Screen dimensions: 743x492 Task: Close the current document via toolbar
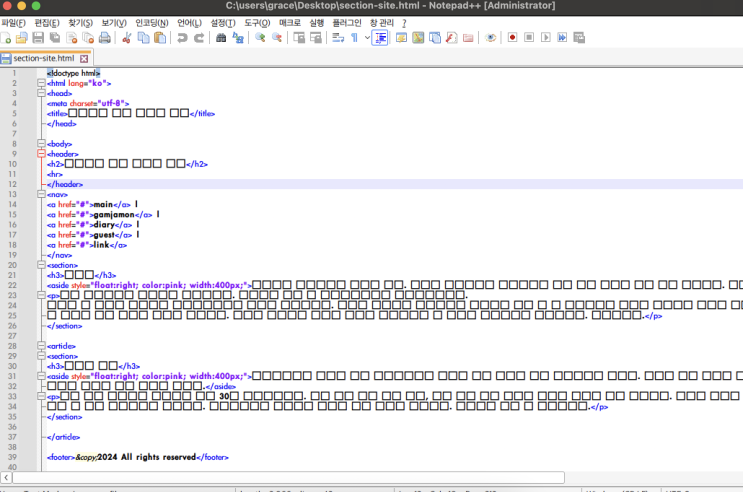72,38
